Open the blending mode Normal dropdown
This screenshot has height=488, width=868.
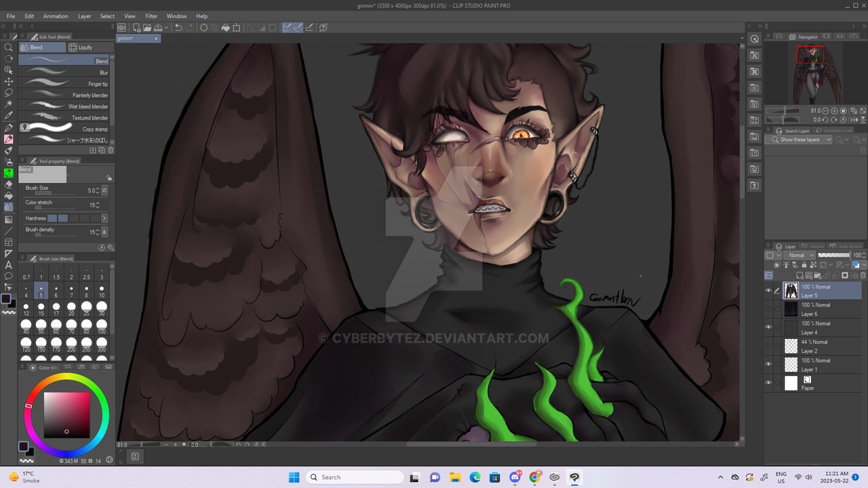pyautogui.click(x=801, y=256)
